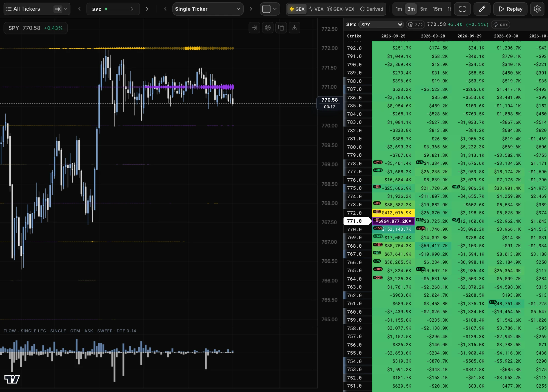The image size is (548, 392).
Task: Click the $26,235.2K cell at strike 777
Action: point(433,172)
